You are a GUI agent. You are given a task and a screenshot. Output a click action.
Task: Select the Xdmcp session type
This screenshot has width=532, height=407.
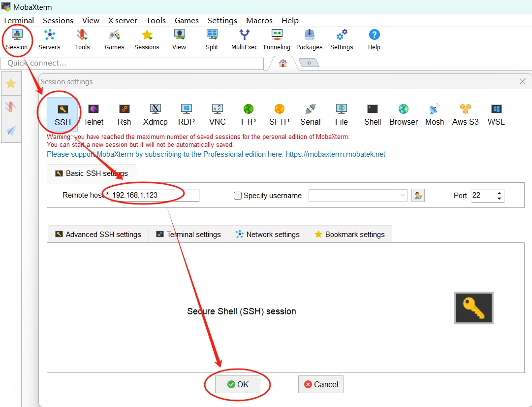point(156,114)
